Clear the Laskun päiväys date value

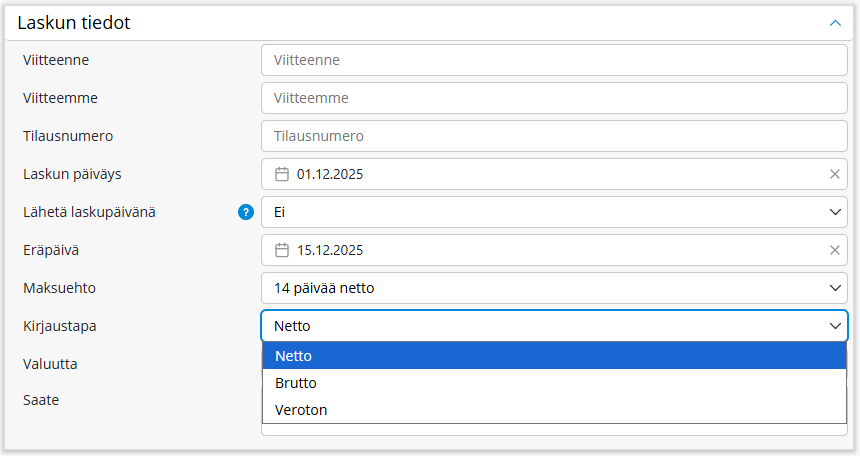835,174
